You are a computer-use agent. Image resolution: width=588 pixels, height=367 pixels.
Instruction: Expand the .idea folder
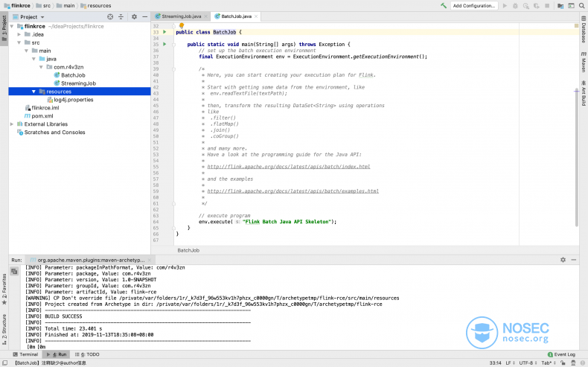(19, 34)
